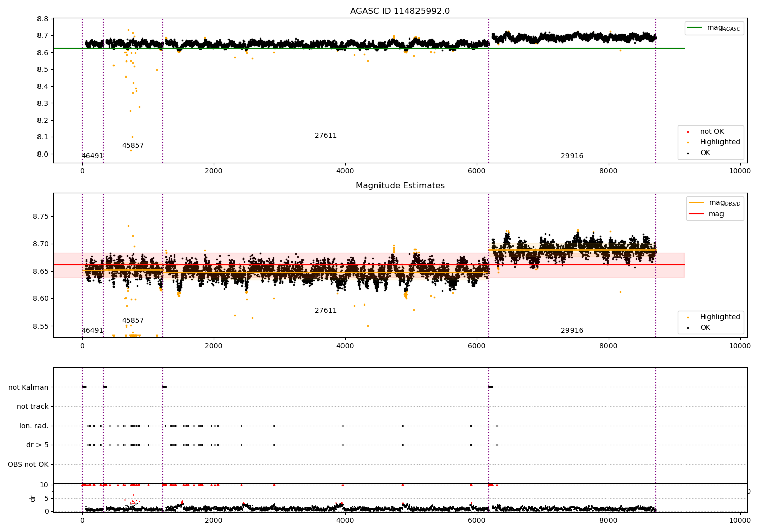This screenshot has height=532, width=760.
Task: Click y-axis tick 8.8 in the top plot
Action: [43, 19]
